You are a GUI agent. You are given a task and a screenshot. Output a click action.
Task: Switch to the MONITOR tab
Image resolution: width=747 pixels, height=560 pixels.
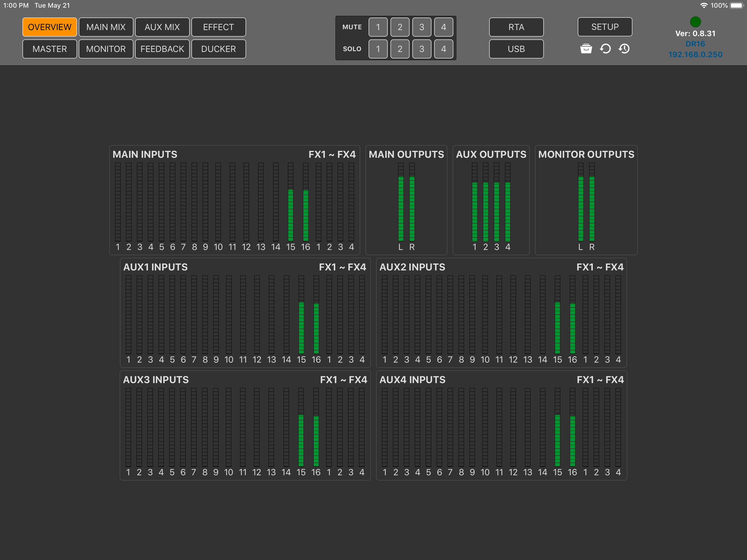106,49
